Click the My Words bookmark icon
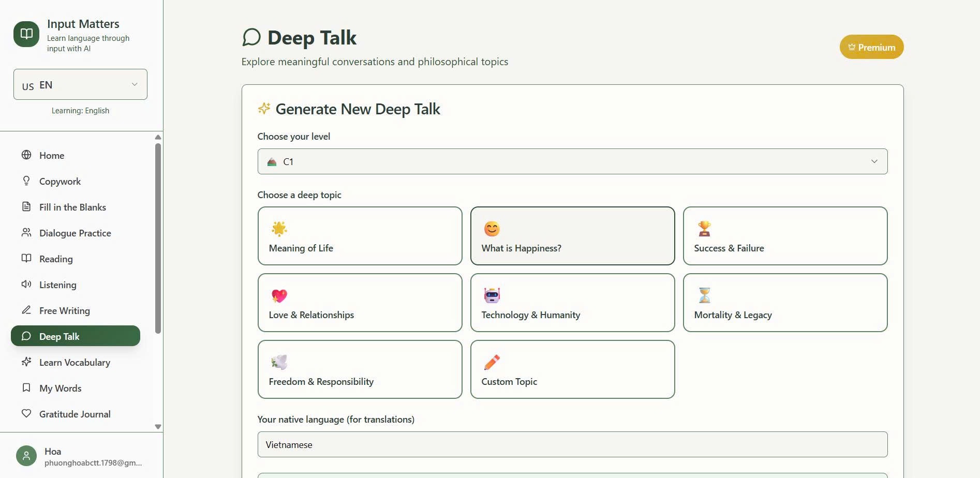980x478 pixels. [26, 387]
